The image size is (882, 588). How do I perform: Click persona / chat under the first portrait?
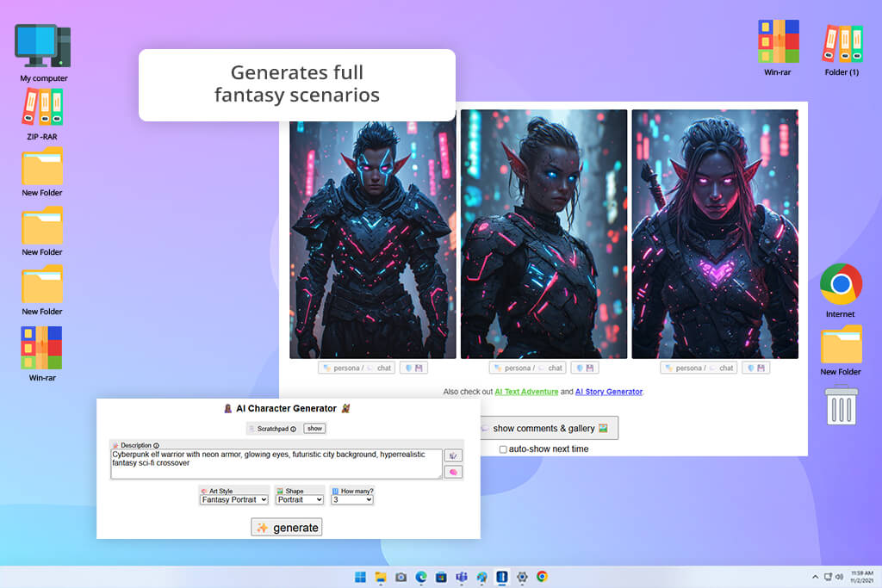click(x=357, y=368)
